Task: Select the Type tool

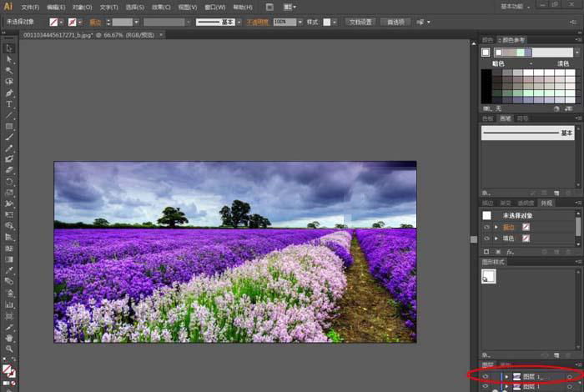Action: coord(9,104)
